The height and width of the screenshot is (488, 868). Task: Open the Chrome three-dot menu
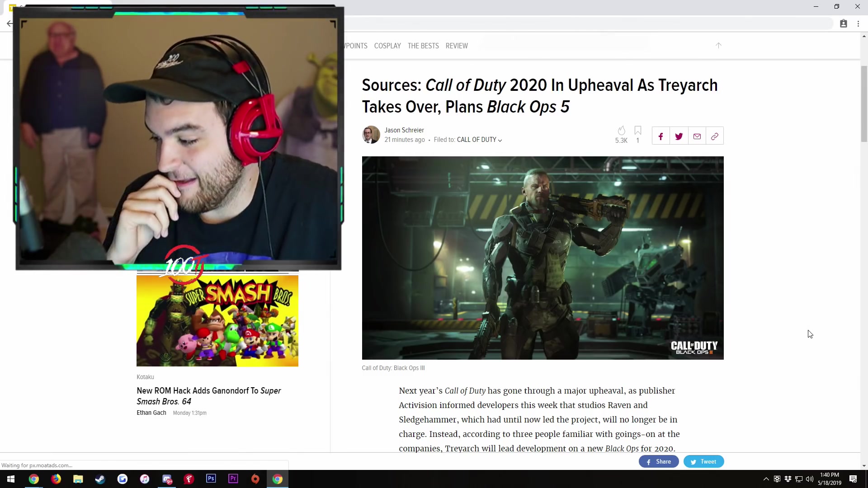tap(858, 24)
